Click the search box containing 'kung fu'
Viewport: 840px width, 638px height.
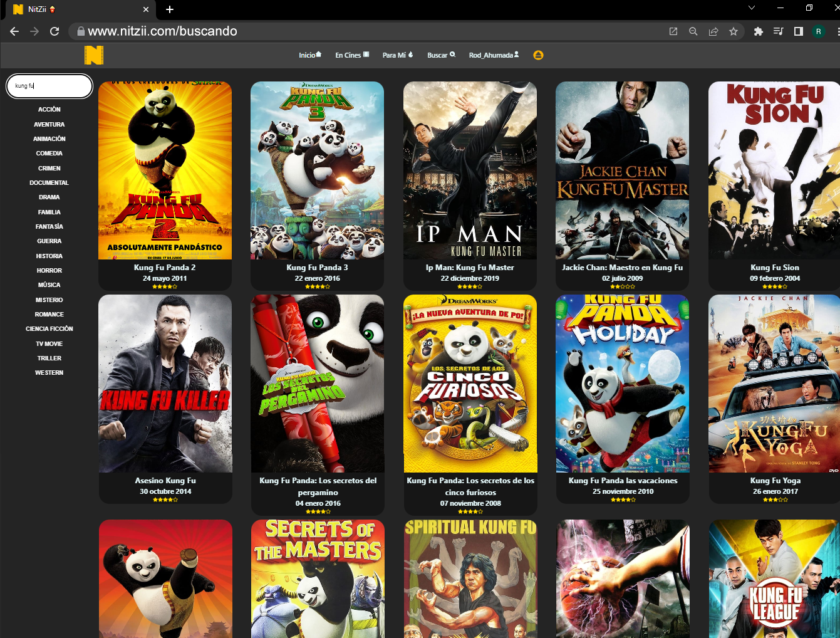point(49,86)
